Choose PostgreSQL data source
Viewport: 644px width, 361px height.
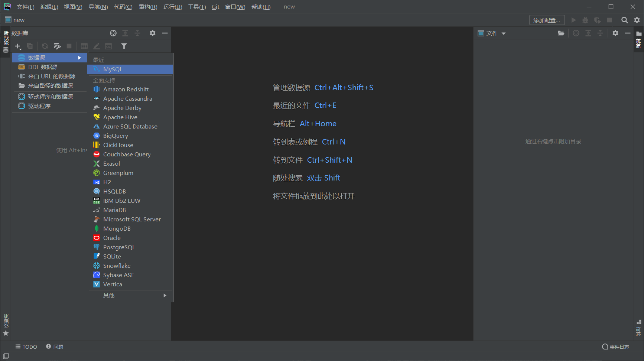(x=130, y=247)
